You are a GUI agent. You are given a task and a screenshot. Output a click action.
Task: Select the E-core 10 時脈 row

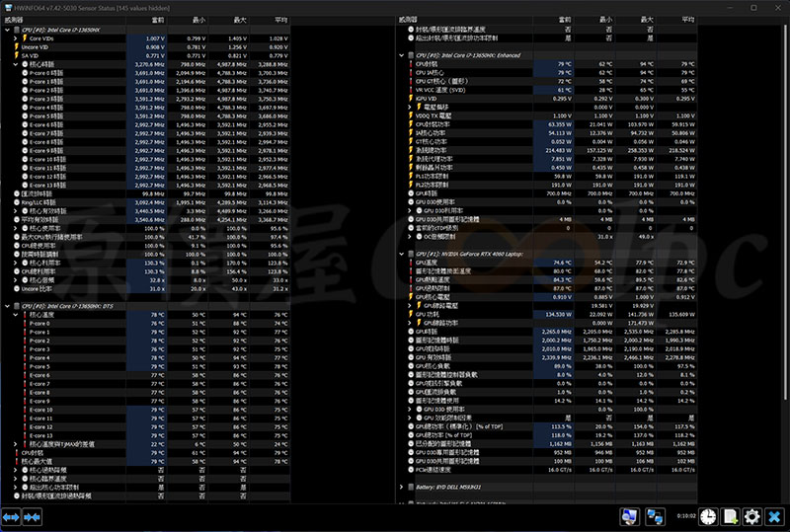[145, 159]
